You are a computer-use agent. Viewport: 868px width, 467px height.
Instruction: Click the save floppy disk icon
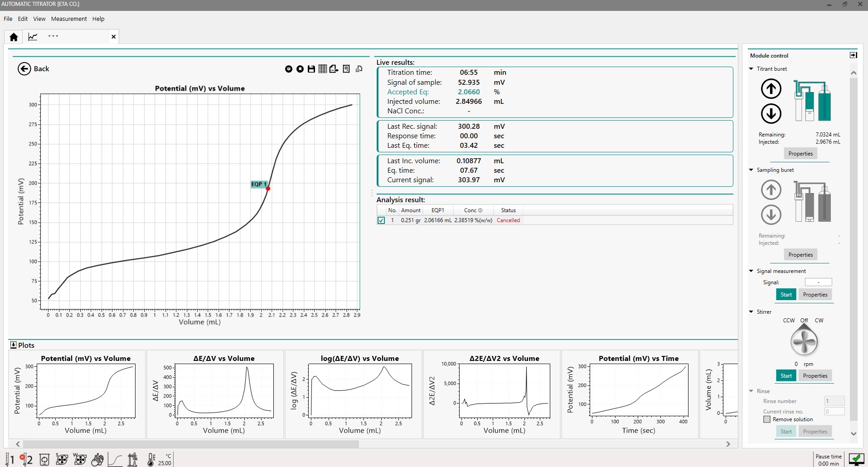[x=311, y=69]
